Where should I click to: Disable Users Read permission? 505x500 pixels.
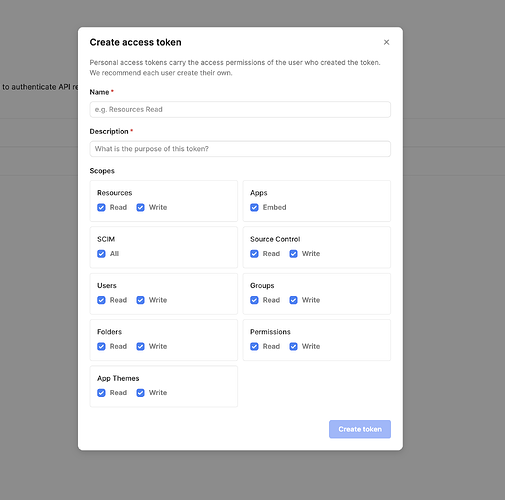pos(101,300)
